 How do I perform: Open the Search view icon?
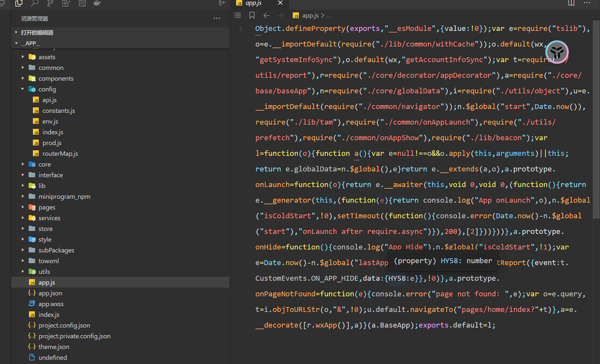[x=35, y=3]
